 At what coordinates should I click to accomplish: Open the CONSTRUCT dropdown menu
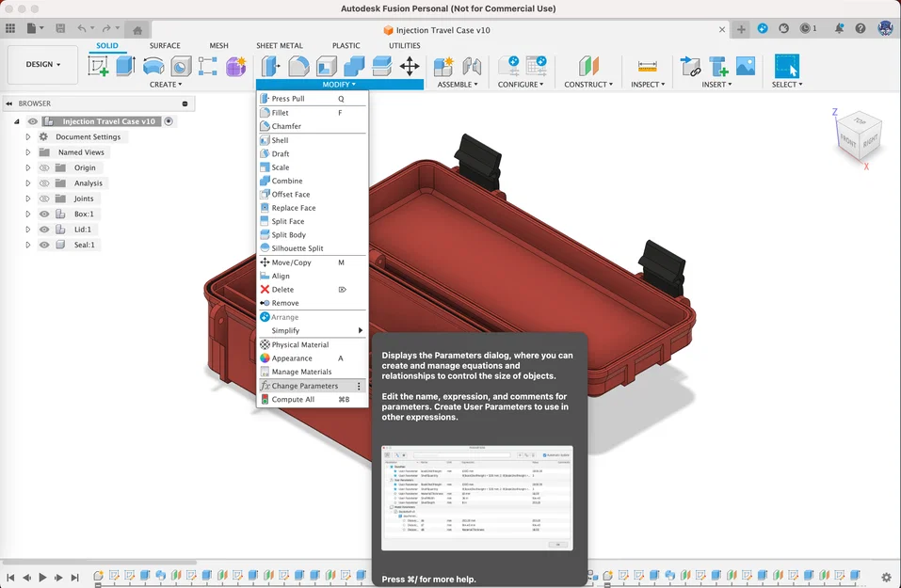tap(588, 85)
